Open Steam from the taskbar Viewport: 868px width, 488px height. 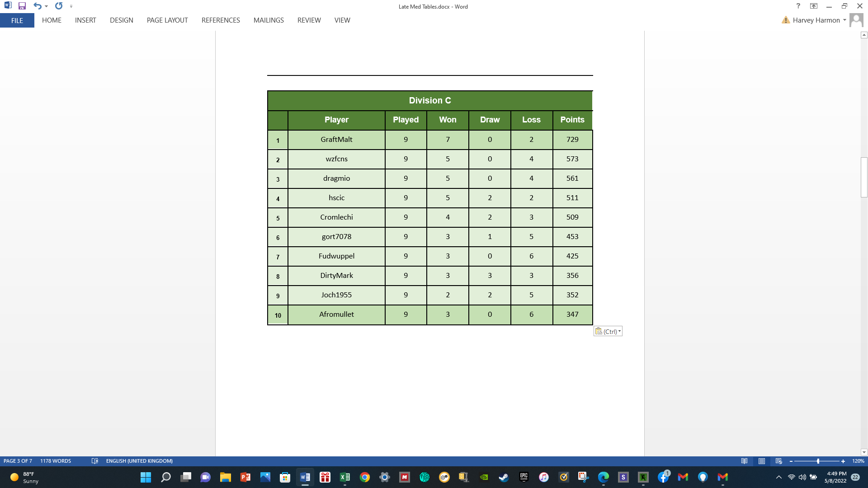click(504, 477)
